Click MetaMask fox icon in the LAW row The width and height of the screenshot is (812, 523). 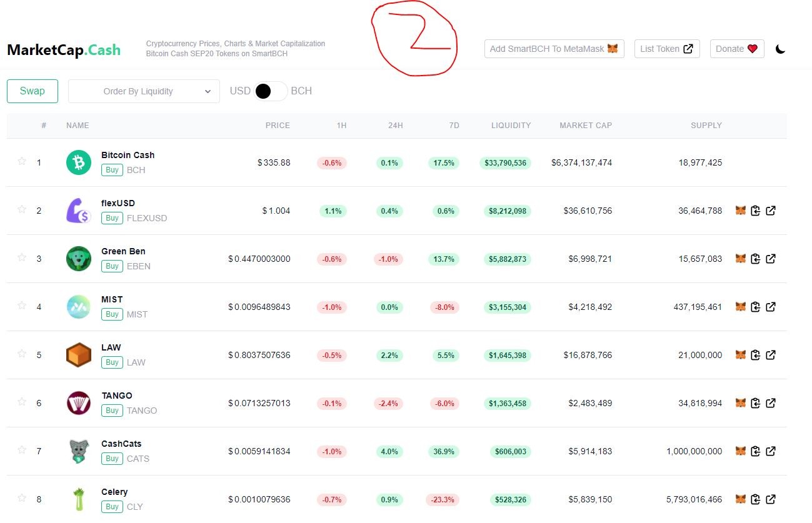coord(741,355)
